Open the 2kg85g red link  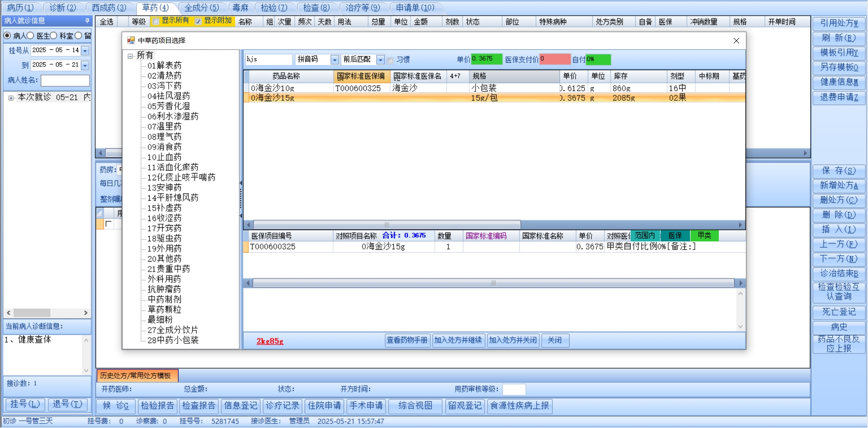tap(270, 341)
